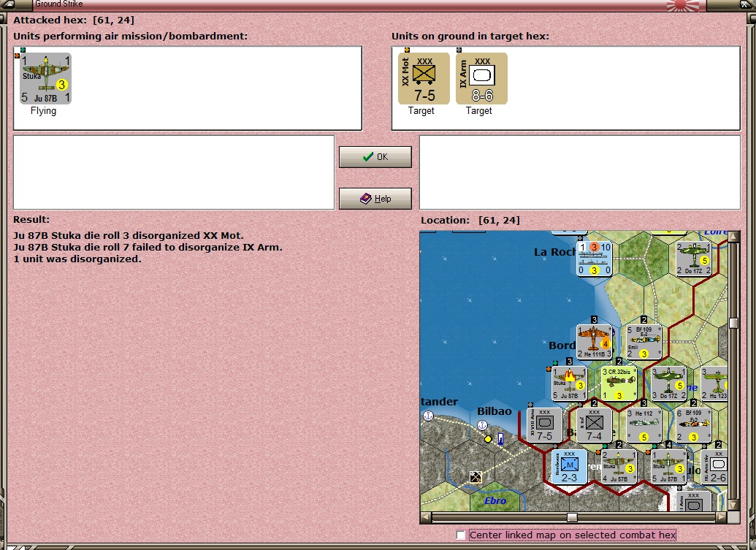756x550 pixels.
Task: Confirm the results with the OK button
Action: point(375,156)
